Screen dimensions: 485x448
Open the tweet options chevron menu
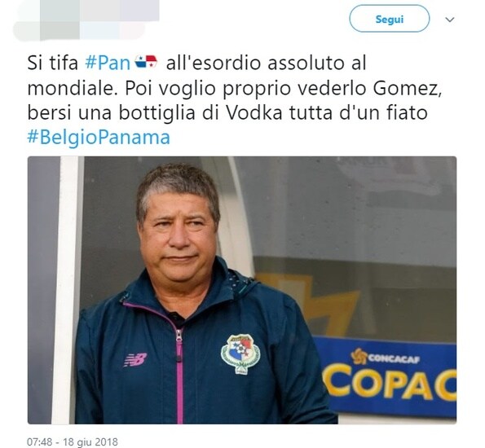click(449, 20)
